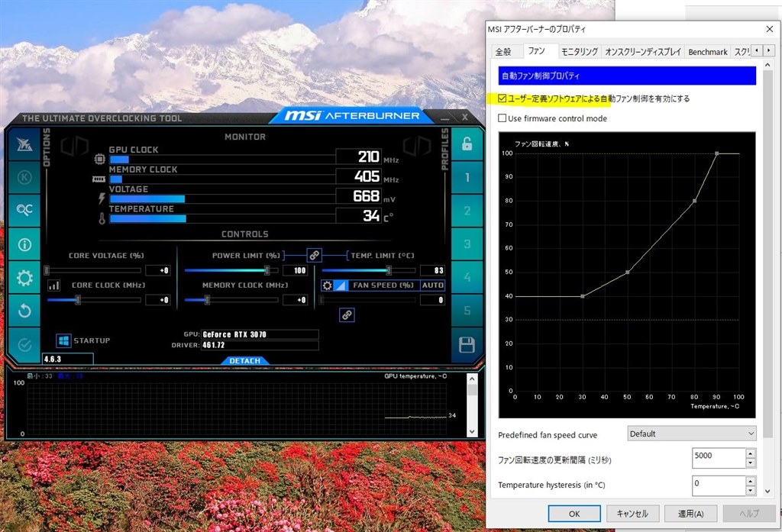
Task: Switch to the ファン tab
Action: click(537, 51)
